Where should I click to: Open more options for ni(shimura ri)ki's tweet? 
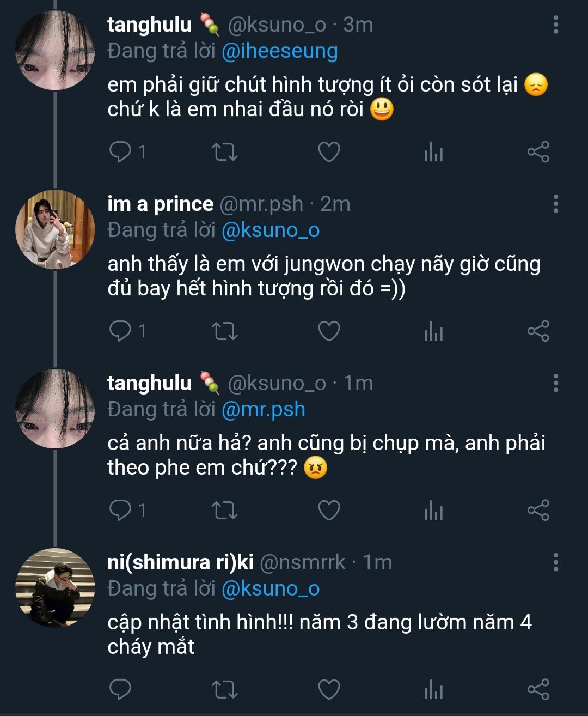555,562
